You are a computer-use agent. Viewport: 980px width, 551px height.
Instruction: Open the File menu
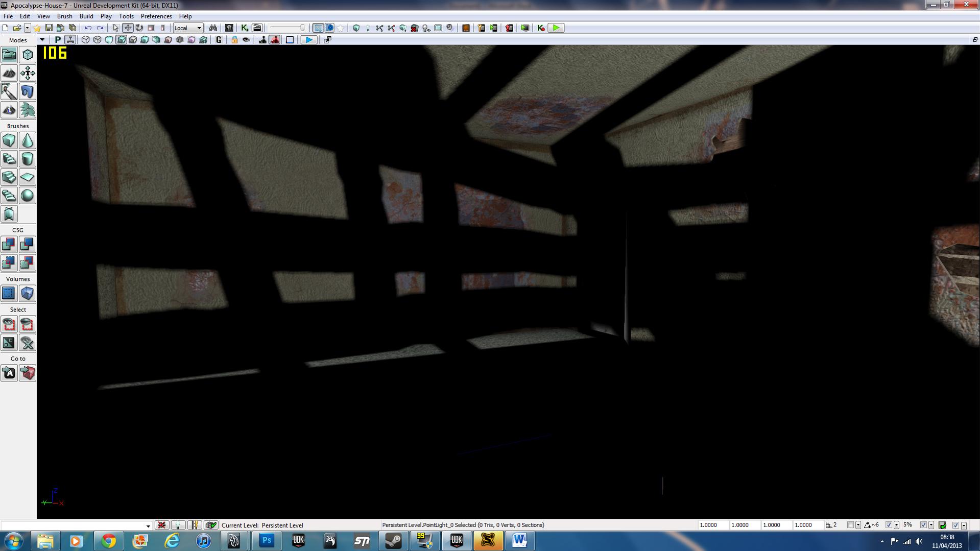(x=8, y=16)
